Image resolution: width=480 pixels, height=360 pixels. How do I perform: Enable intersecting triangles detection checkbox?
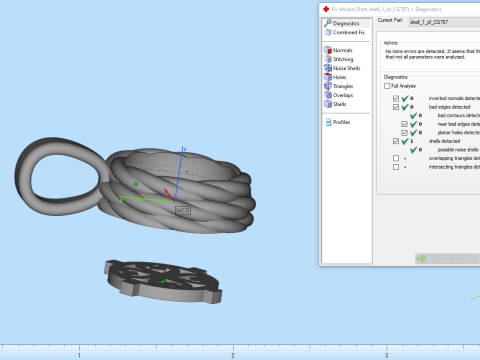pyautogui.click(x=396, y=167)
